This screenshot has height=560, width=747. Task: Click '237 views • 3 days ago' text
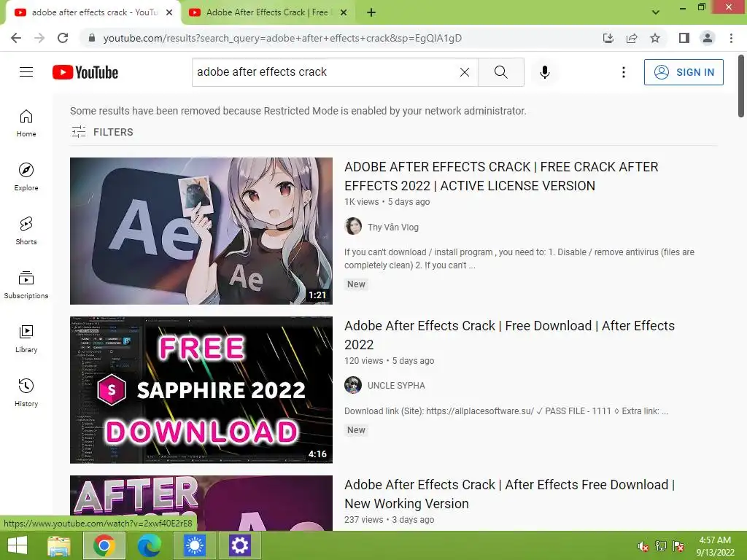point(390,519)
